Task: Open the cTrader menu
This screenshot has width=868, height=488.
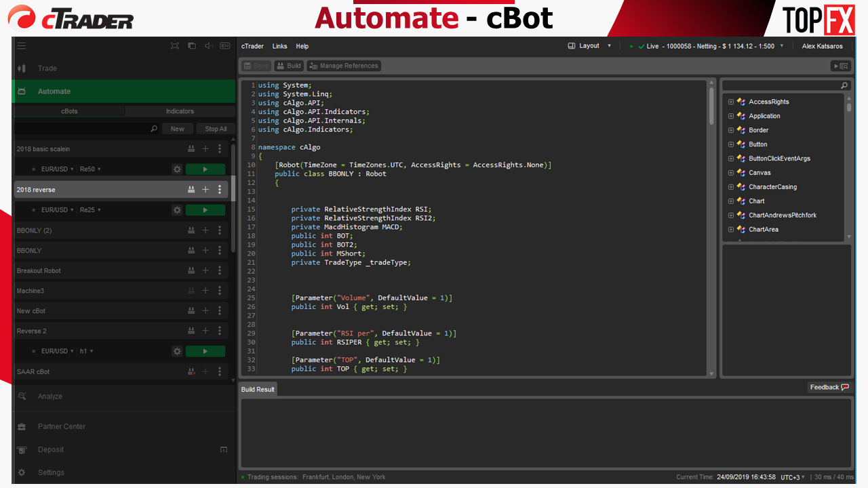Action: pos(252,46)
